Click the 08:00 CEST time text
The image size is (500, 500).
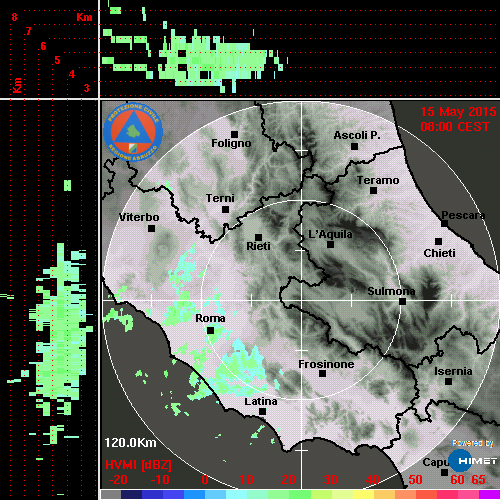pos(455,127)
